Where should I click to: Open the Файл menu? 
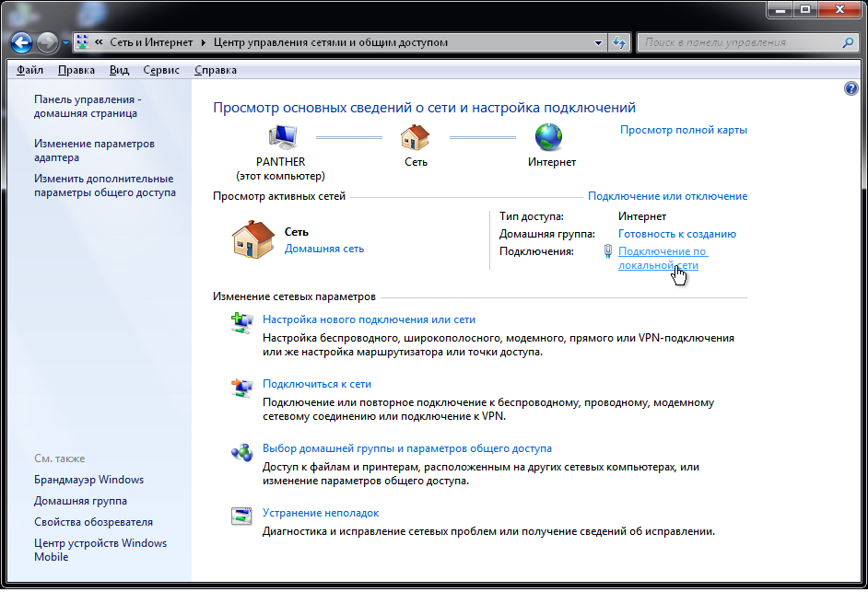(29, 70)
